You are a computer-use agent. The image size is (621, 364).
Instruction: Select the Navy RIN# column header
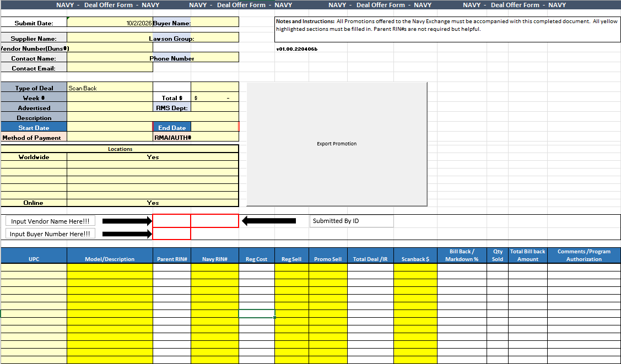[x=215, y=256]
